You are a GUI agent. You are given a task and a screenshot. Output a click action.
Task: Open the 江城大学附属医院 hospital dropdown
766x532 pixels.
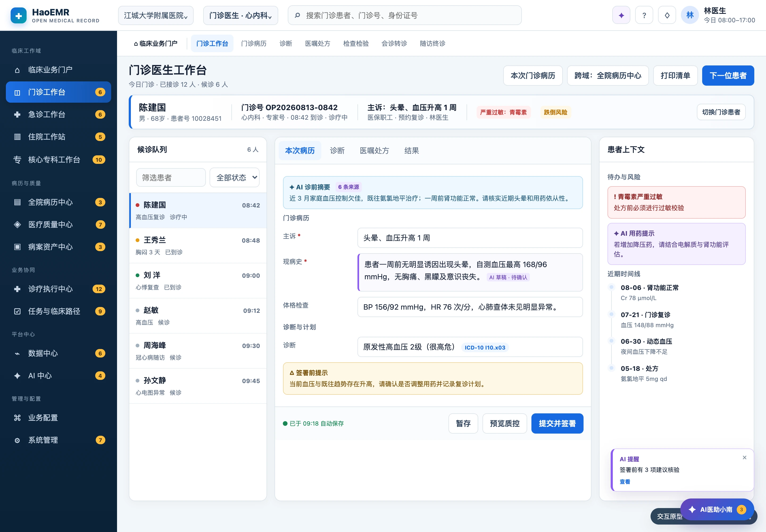click(x=156, y=15)
